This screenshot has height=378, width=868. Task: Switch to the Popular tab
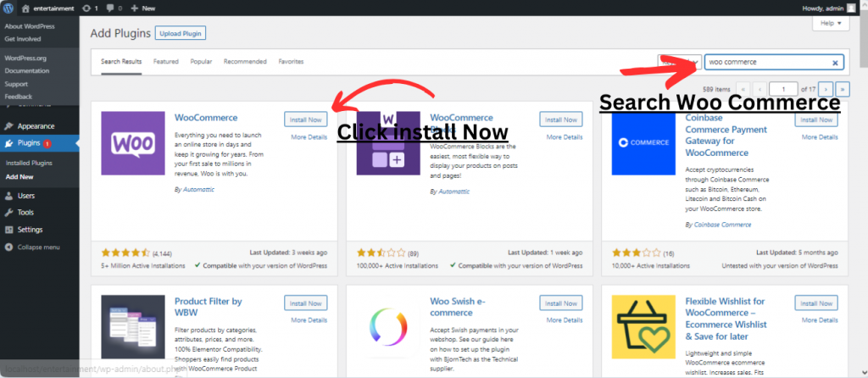201,61
